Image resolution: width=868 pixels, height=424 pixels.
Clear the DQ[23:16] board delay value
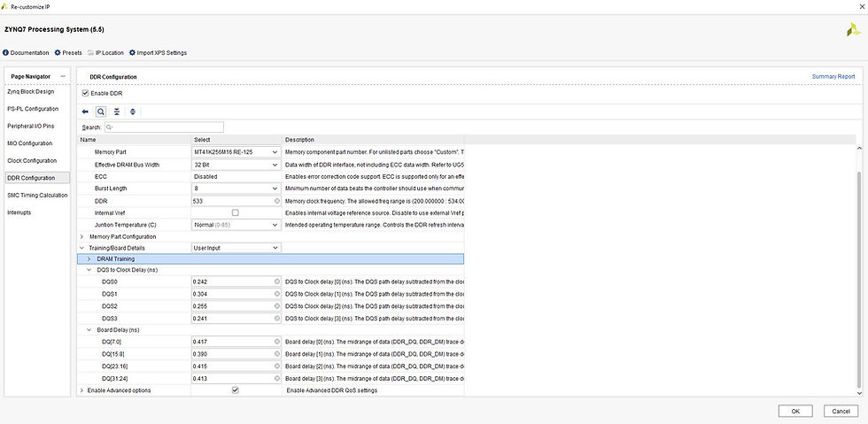point(276,366)
